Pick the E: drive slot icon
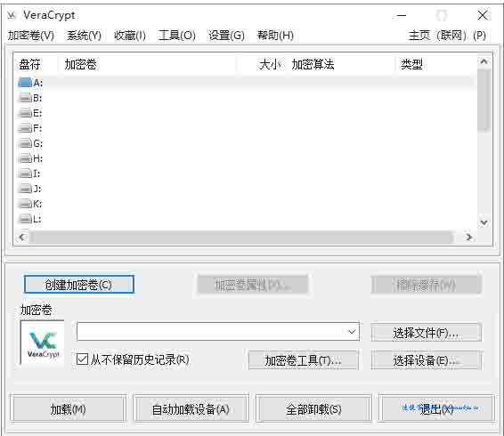Viewport: 504px width, 436px height. pyautogui.click(x=26, y=113)
